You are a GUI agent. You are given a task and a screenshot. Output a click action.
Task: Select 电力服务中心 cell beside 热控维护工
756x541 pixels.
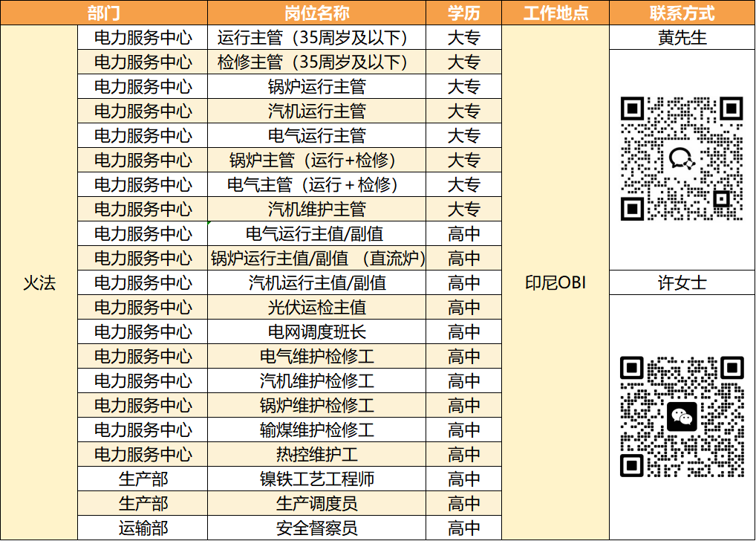point(143,455)
